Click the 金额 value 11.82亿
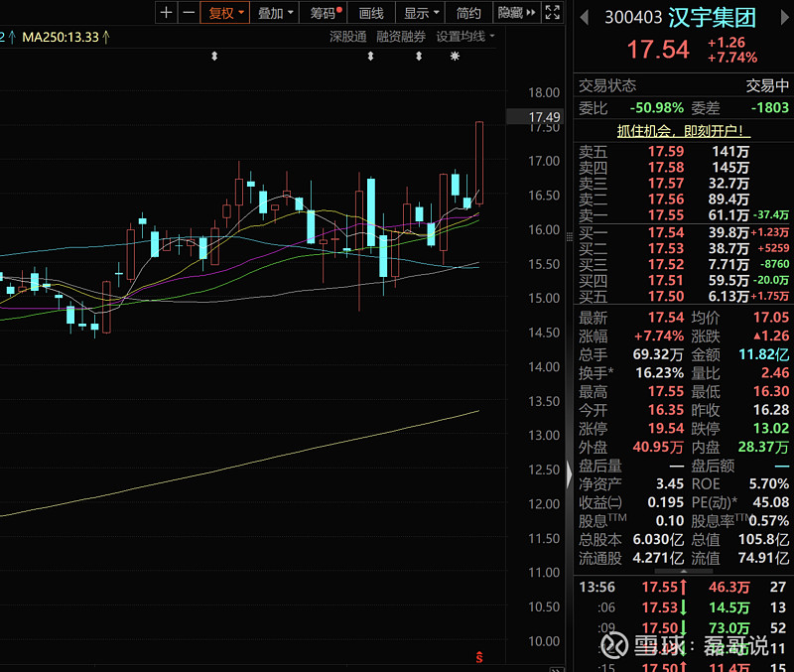Viewport: 794px width, 672px height. (763, 354)
